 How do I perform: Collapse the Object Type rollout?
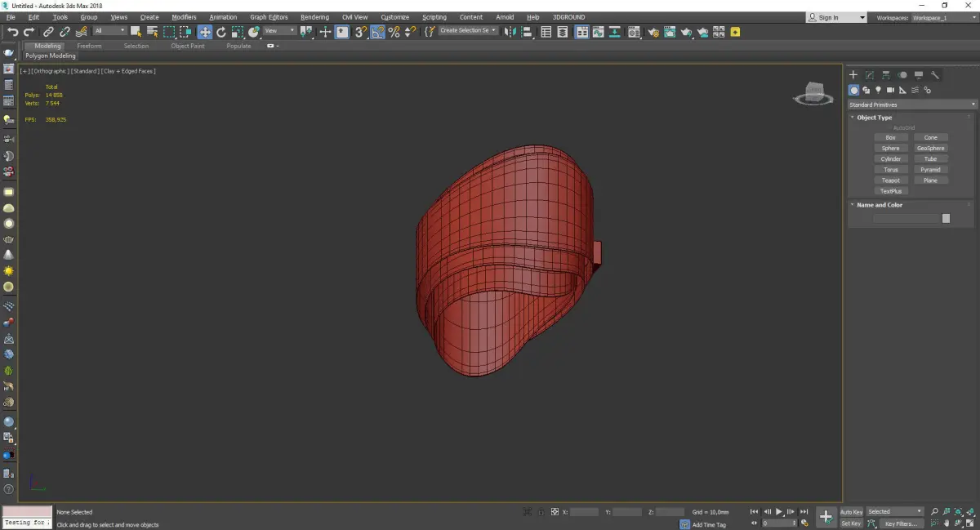[874, 118]
